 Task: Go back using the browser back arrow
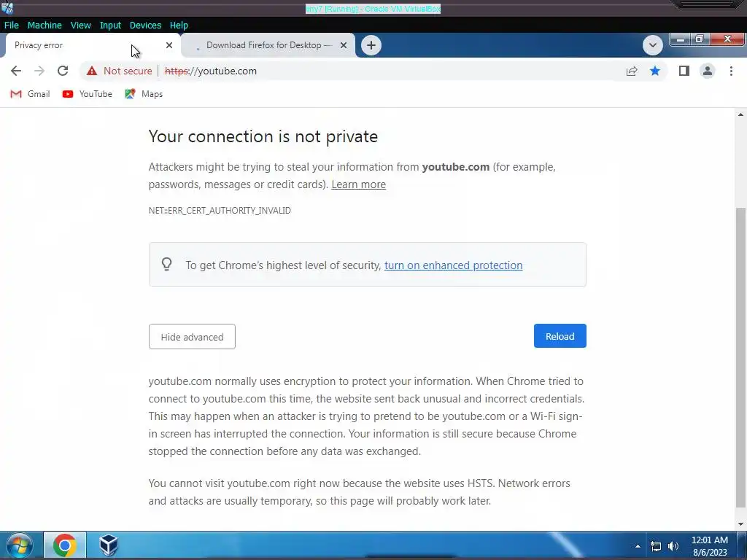click(x=16, y=71)
